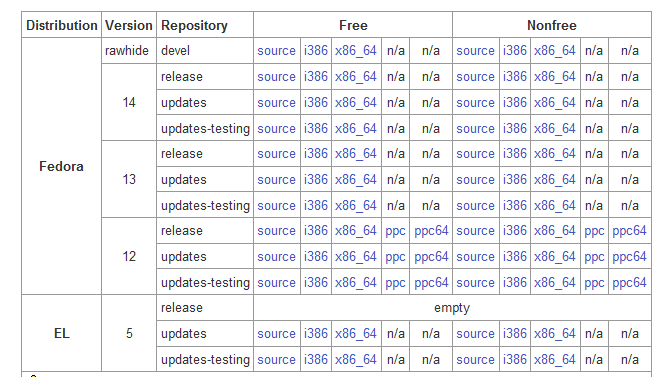Click Nonfree i386 link in EL 5 updates row
663x377 pixels.
515,333
